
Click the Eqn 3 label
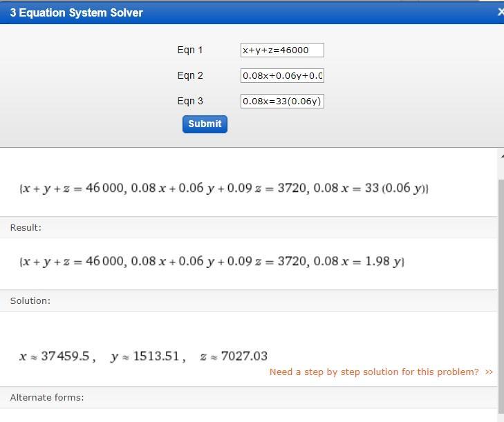tap(190, 101)
